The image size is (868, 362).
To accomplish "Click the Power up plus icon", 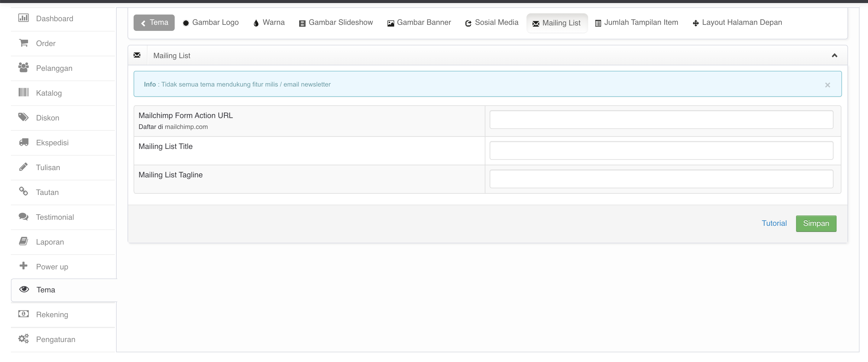I will pos(23,266).
